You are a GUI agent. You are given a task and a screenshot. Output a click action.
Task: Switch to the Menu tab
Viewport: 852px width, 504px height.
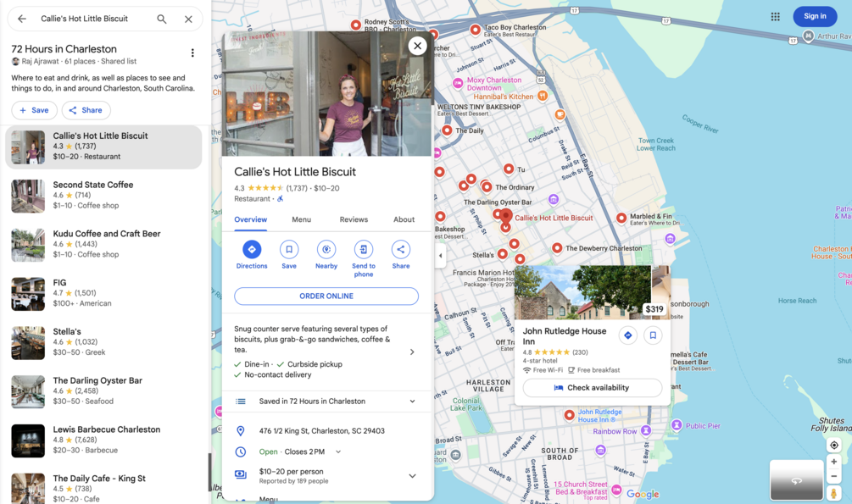coord(301,219)
